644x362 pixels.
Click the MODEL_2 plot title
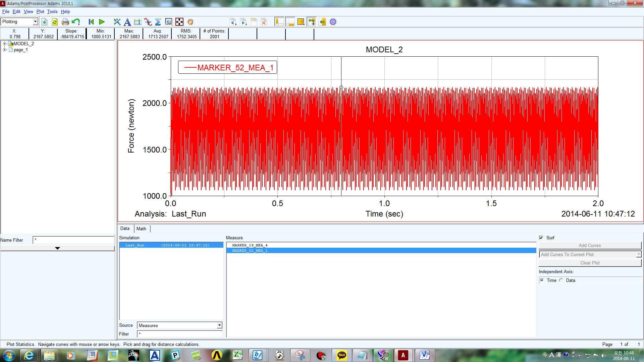pyautogui.click(x=384, y=50)
